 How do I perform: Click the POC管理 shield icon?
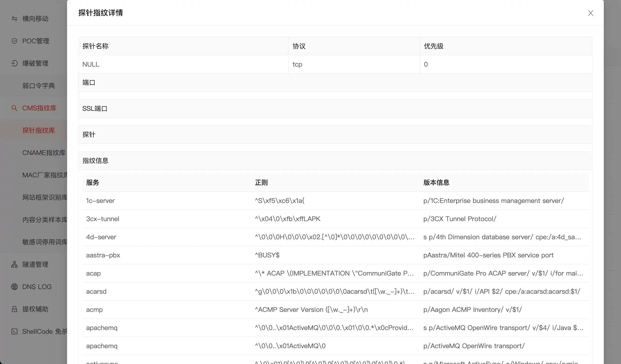pyautogui.click(x=14, y=41)
